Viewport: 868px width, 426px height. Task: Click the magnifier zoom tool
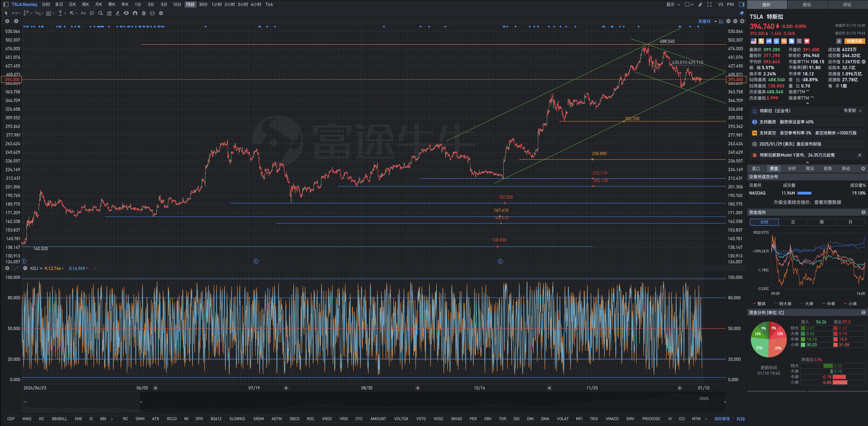(x=101, y=13)
